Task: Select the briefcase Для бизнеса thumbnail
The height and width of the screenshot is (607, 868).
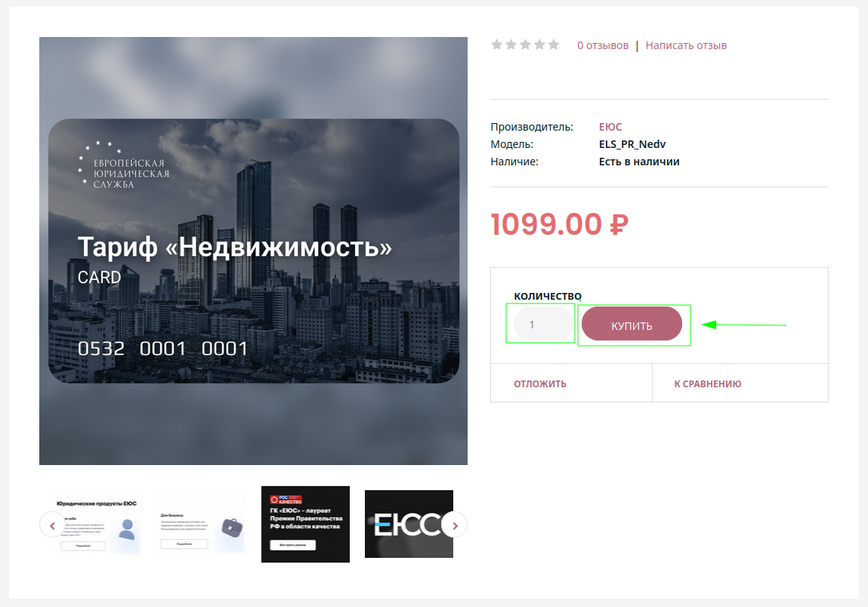Action: click(202, 523)
